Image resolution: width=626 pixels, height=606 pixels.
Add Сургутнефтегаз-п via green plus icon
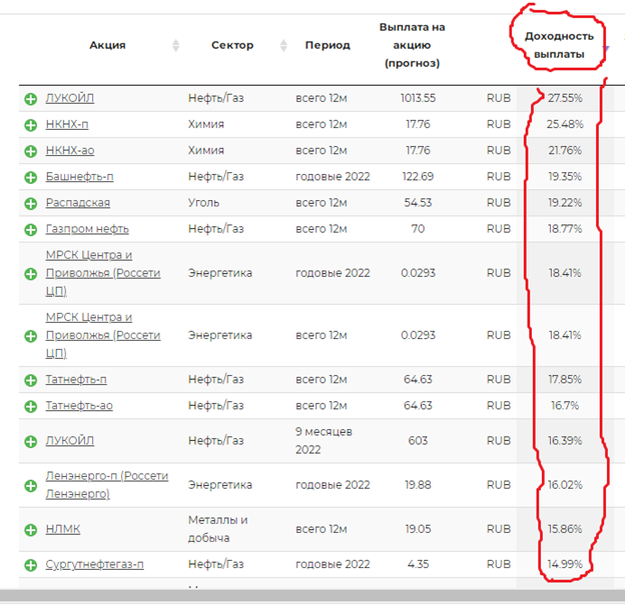pyautogui.click(x=31, y=565)
